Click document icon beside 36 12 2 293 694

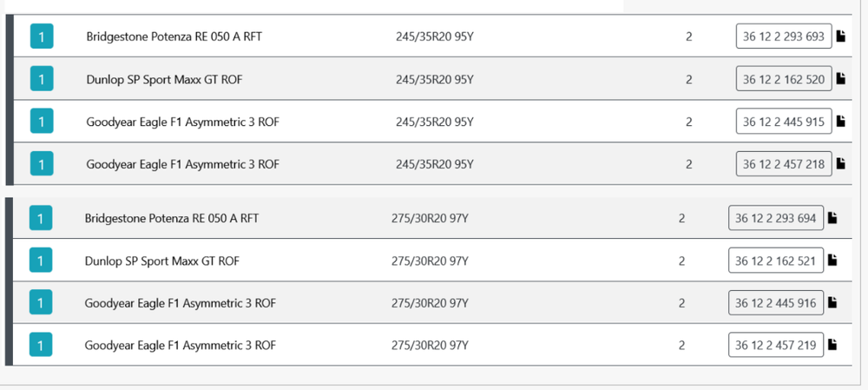tap(832, 218)
